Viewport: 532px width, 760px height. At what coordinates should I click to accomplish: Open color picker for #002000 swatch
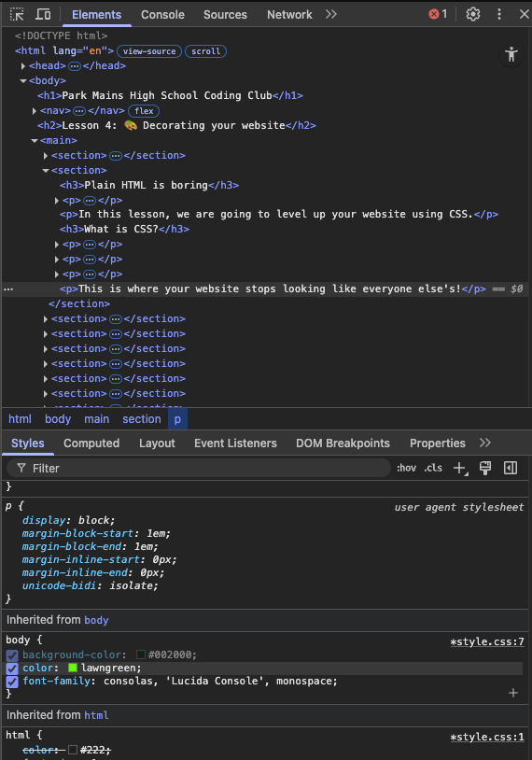(141, 655)
